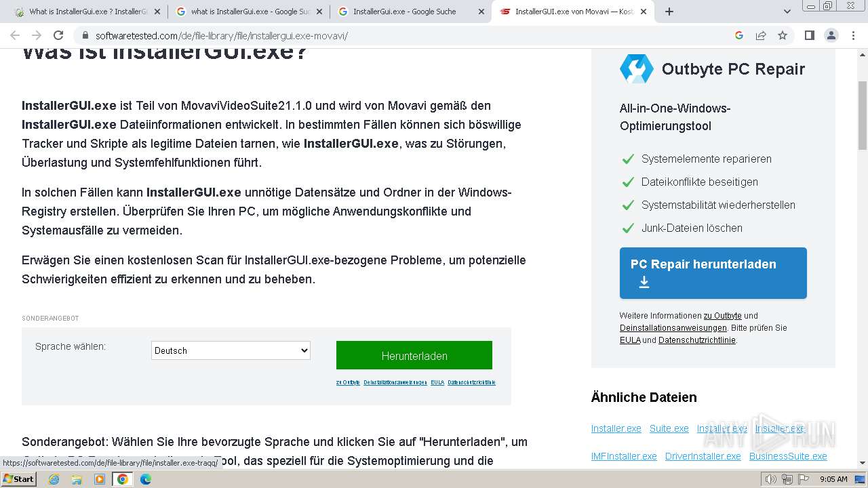Click 'Junk-Dateien löschen' list item
868x488 pixels.
692,228
